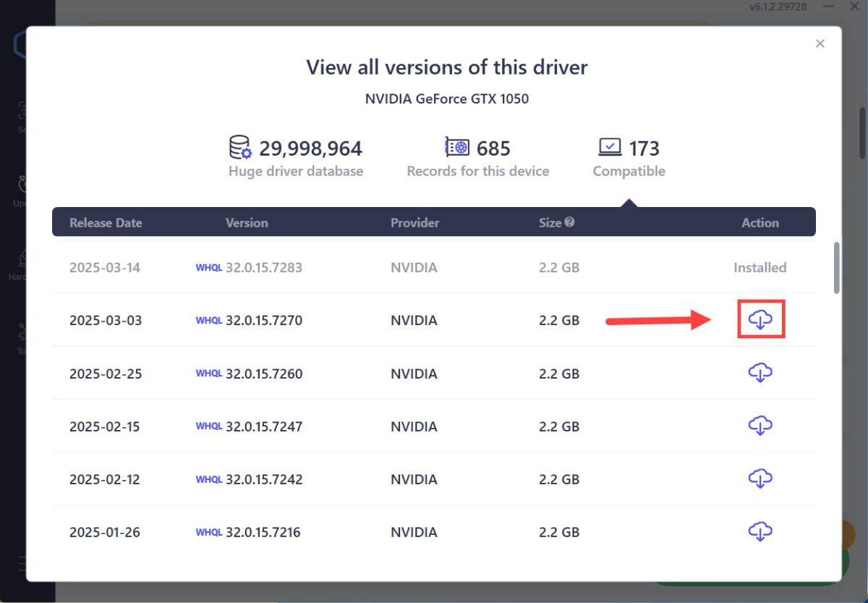
Task: Download driver version 32.0.15.7260
Action: (760, 373)
